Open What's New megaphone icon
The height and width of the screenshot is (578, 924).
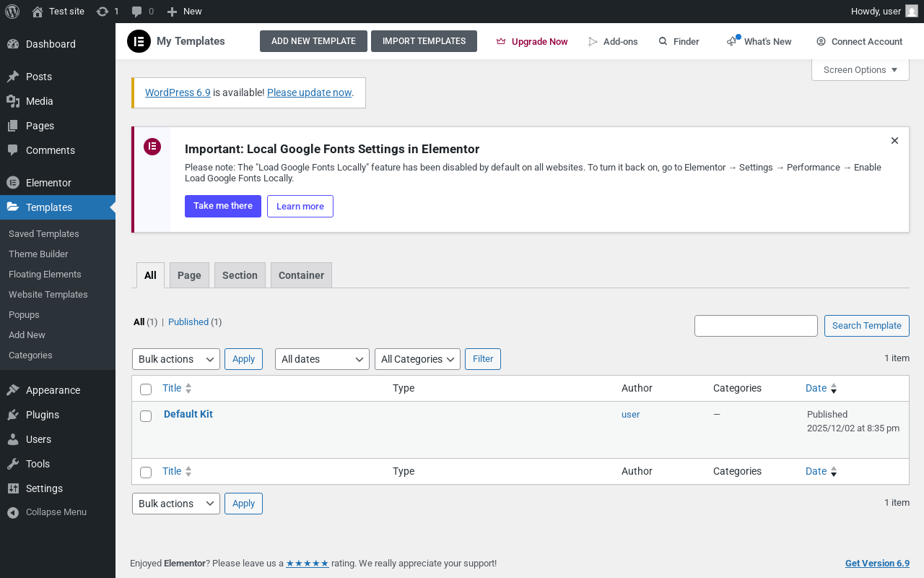[x=732, y=41]
